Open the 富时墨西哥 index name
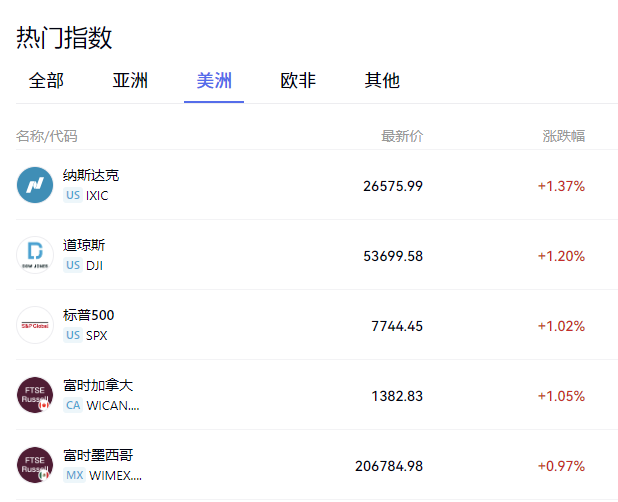Image resolution: width=618 pixels, height=502 pixels. point(98,456)
